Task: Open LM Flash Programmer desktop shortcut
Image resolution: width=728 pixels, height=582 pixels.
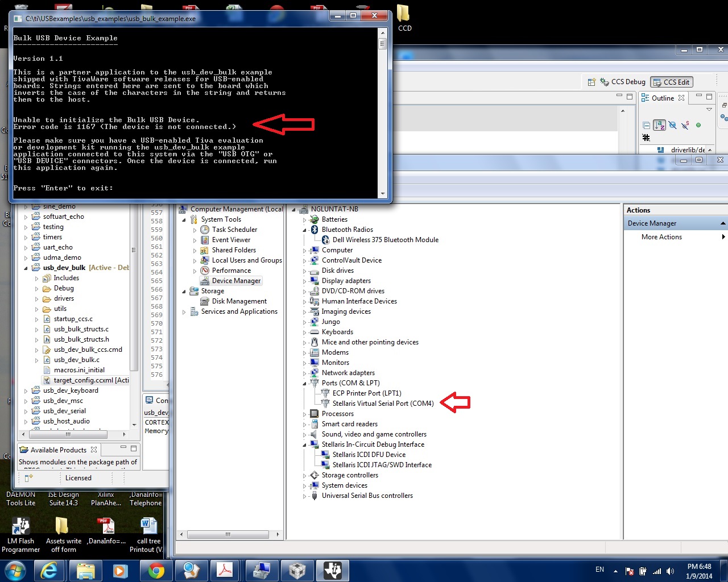Action: point(20,535)
